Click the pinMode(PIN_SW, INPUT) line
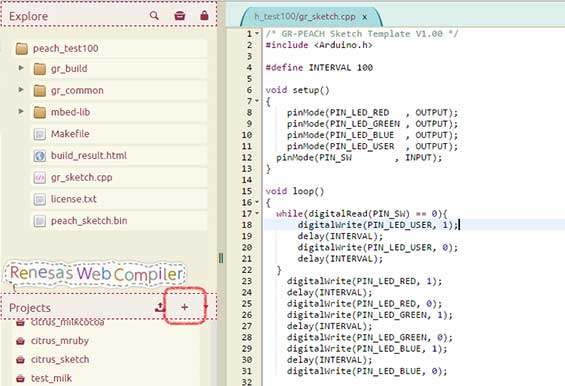Viewport: 565px width, 386px height. pos(359,157)
